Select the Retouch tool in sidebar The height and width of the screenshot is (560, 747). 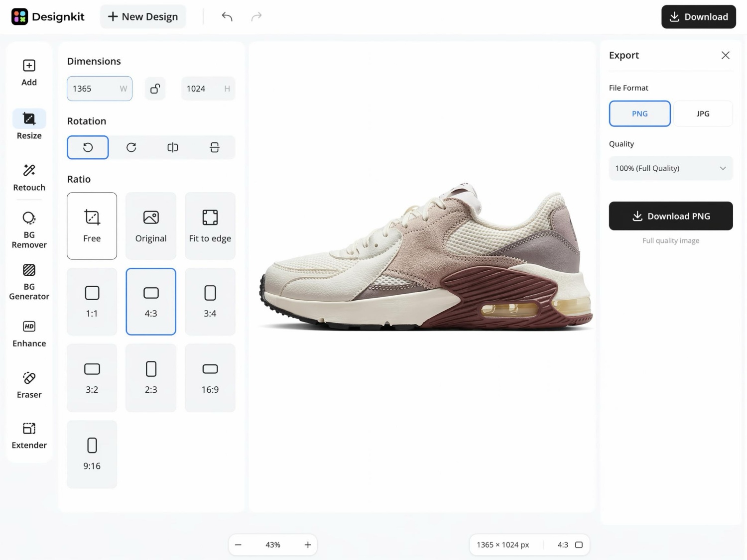[29, 177]
